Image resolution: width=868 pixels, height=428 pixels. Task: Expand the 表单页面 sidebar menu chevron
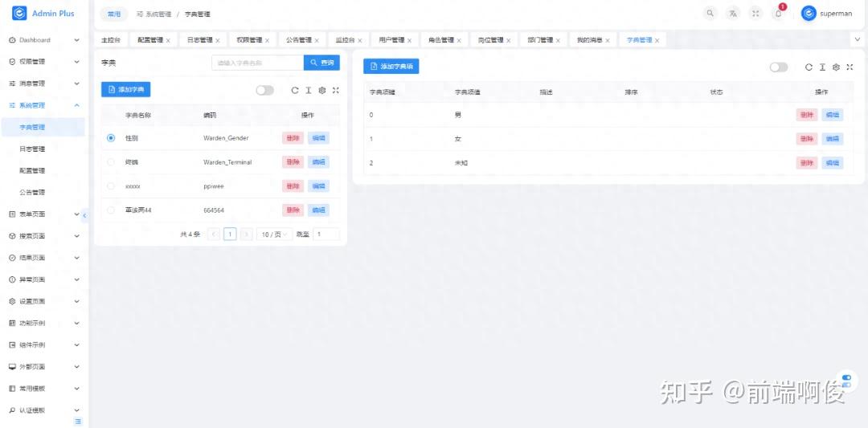pyautogui.click(x=77, y=214)
